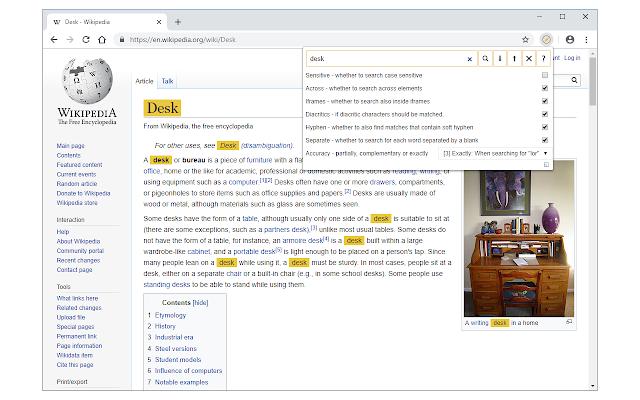Close the Desk - Wikipedia tab
Screen dimensions: 640x400
tap(159, 22)
